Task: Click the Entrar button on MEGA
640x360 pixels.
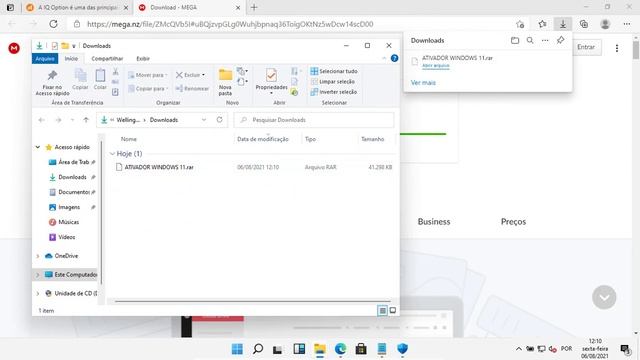Action: (586, 47)
